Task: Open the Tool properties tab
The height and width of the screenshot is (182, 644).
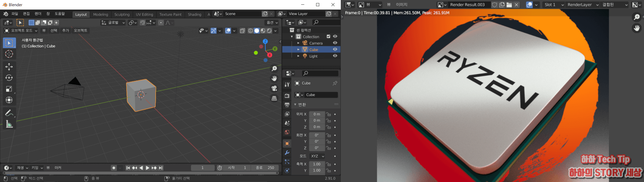Action: coord(287,84)
